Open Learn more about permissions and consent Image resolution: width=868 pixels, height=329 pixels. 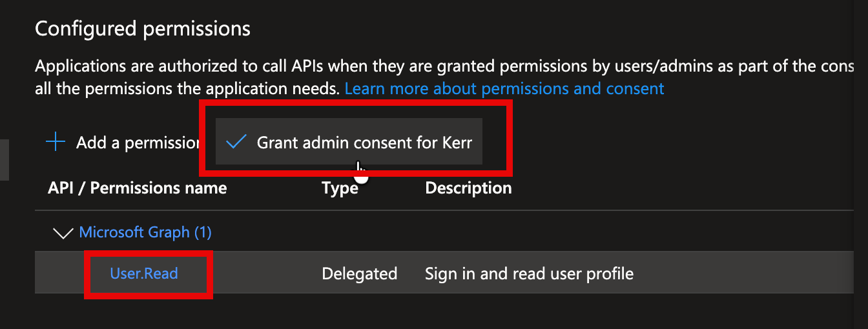[x=504, y=88]
